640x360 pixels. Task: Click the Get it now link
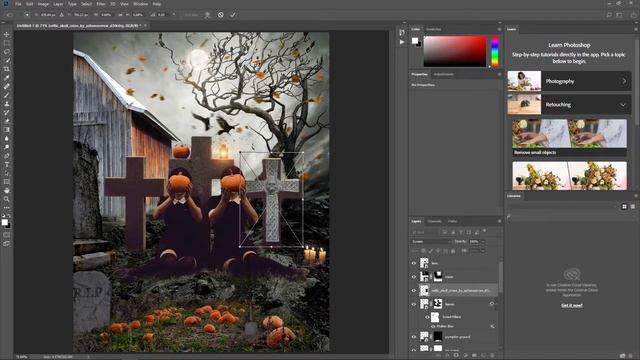572,305
